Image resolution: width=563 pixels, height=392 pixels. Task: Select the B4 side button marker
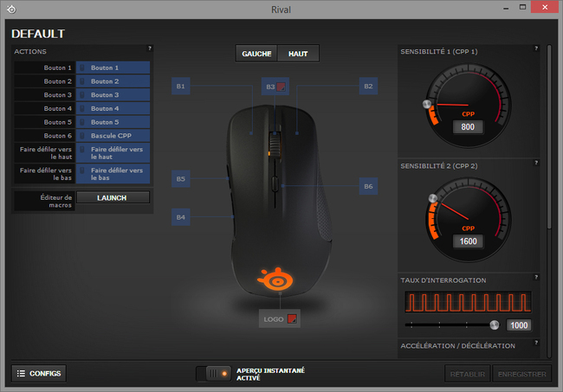pos(181,217)
